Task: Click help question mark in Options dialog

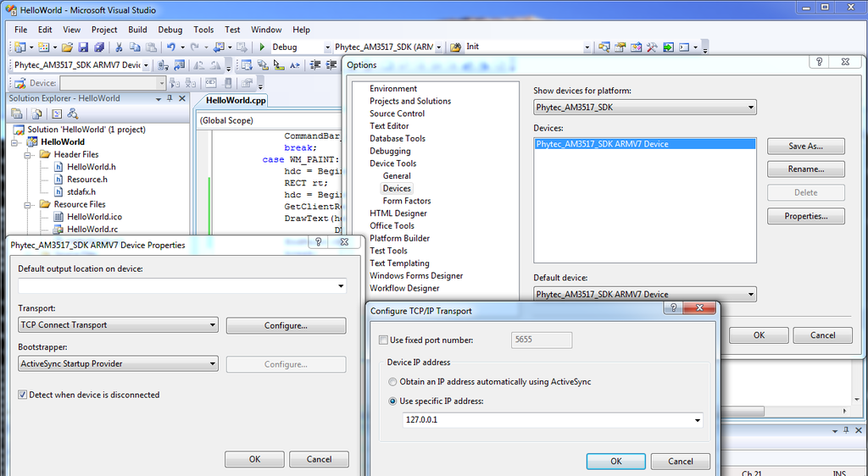Action: (820, 62)
